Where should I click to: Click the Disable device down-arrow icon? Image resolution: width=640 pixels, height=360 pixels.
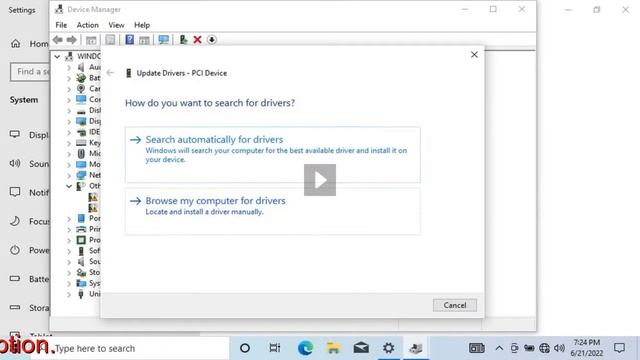pos(212,40)
